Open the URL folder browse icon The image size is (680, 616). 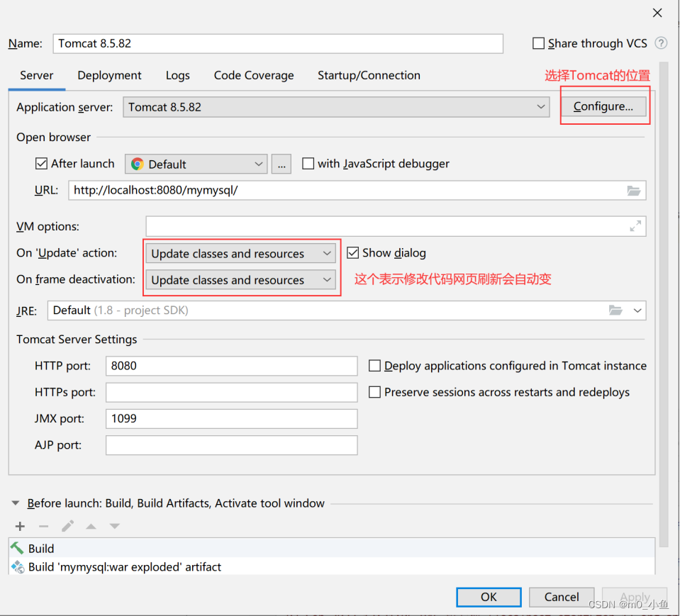click(634, 190)
